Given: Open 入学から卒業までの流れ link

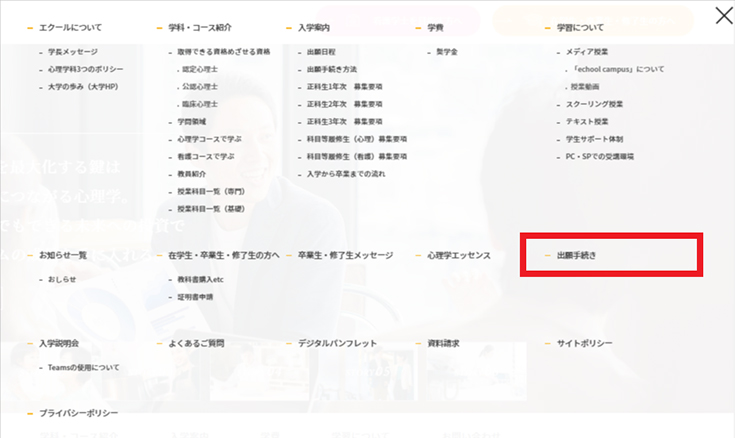Looking at the screenshot, I should pyautogui.click(x=346, y=174).
